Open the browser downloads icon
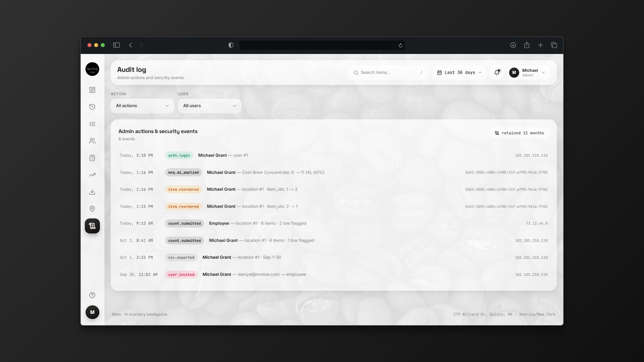Screen dimensions: 644x362 (x=513, y=45)
